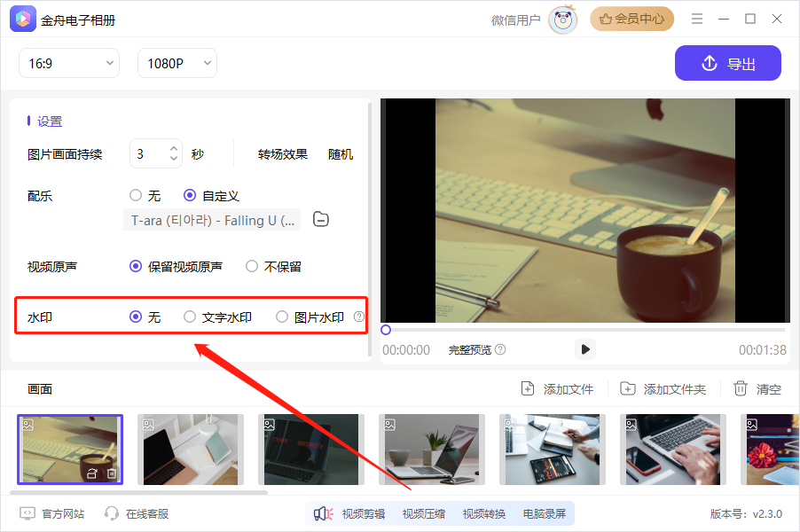The image size is (800, 532).
Task: Click the thumbnail strip horizontal scrollbar
Action: (x=138, y=493)
